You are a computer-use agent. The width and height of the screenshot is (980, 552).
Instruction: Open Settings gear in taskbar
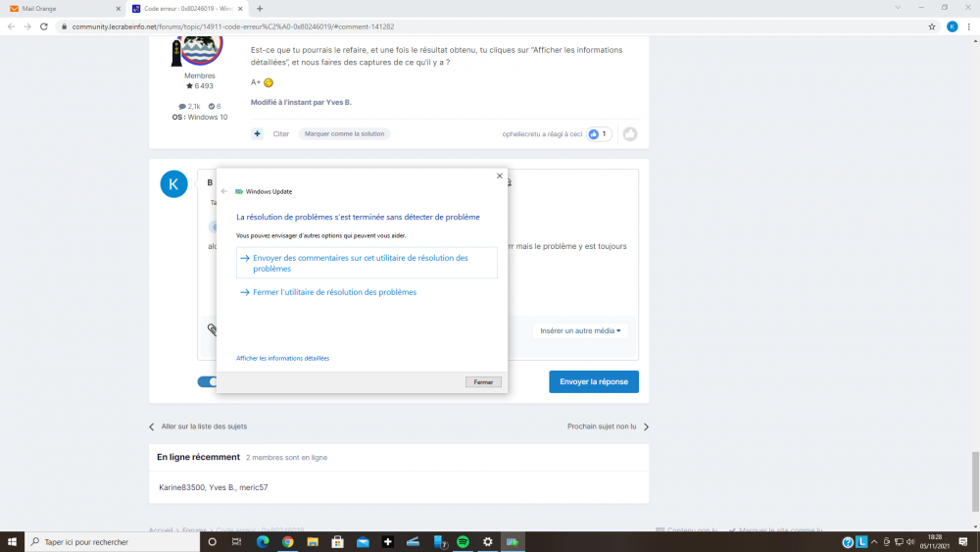click(487, 541)
